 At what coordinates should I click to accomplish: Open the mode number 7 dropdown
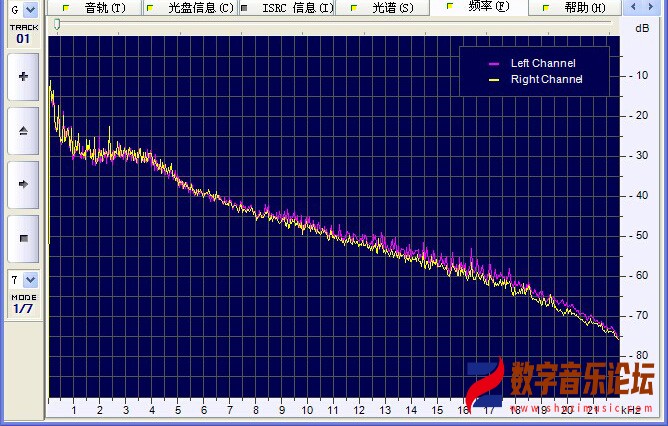[x=23, y=280]
